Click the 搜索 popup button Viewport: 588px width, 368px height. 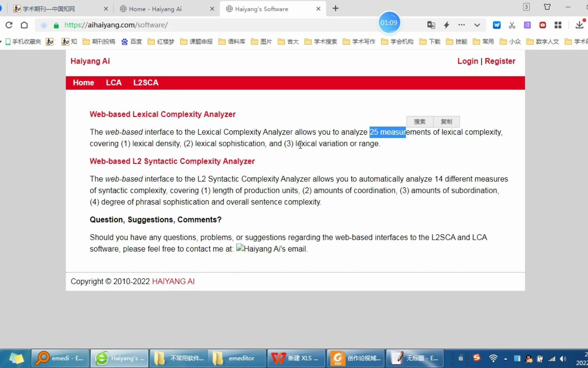(420, 122)
